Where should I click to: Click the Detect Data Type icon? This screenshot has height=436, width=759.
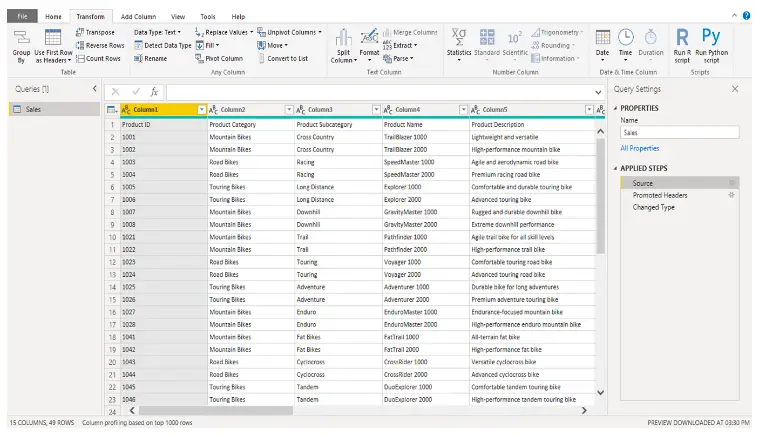pos(138,45)
